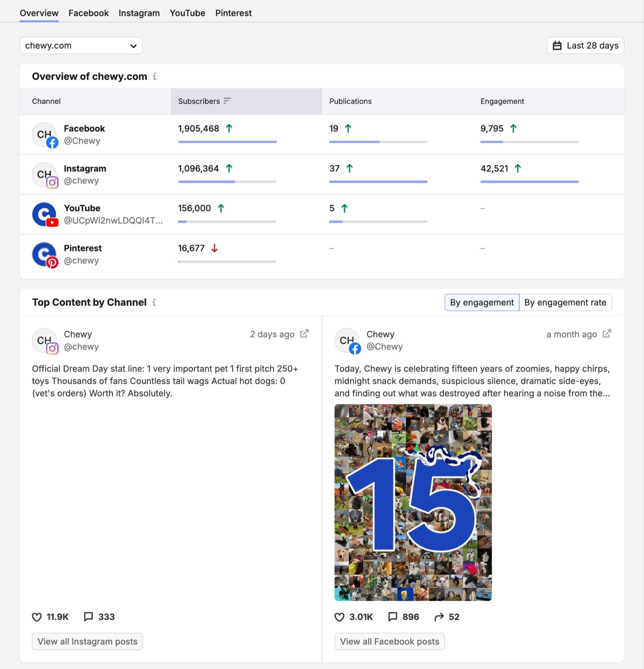Open the Facebook @Chewy channel row name
This screenshot has height=669, width=644.
[x=84, y=128]
